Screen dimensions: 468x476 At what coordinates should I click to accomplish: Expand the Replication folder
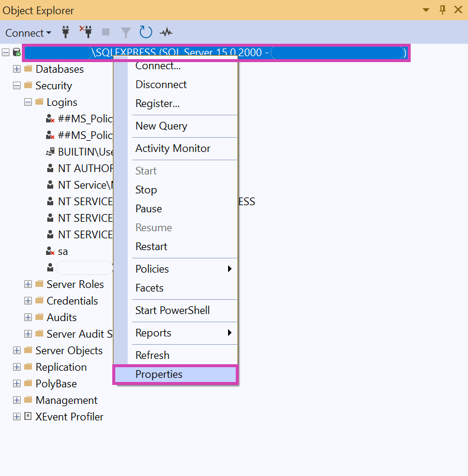tap(17, 367)
